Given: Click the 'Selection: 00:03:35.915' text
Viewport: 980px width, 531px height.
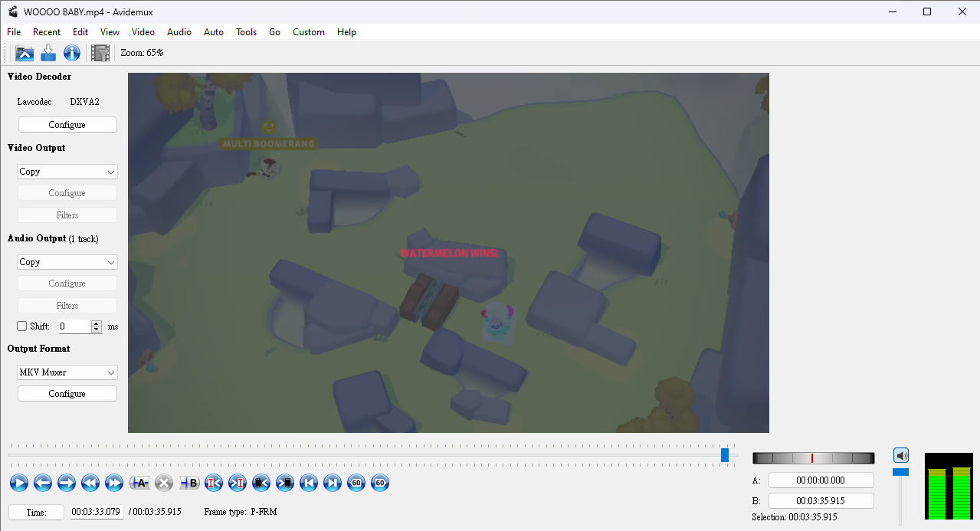Looking at the screenshot, I should pos(795,518).
